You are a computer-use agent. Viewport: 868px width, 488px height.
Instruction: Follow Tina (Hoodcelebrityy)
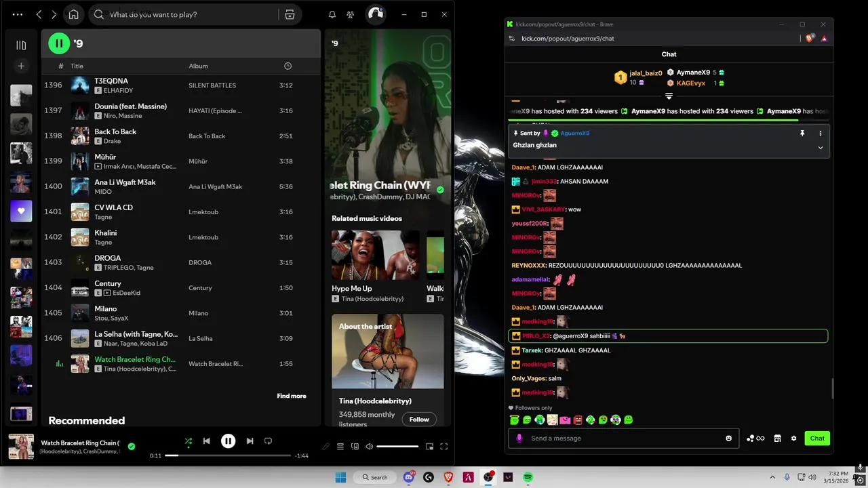419,420
